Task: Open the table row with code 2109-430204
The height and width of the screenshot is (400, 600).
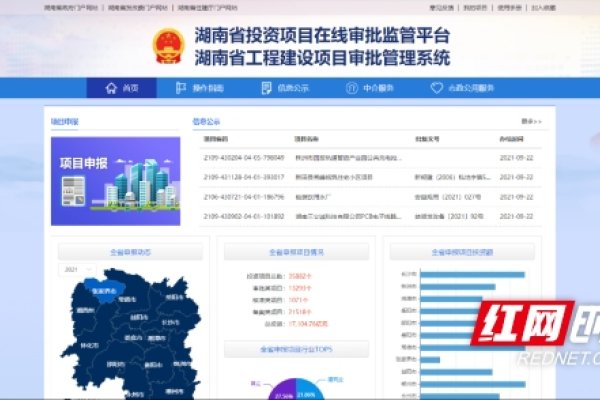Action: [x=370, y=158]
